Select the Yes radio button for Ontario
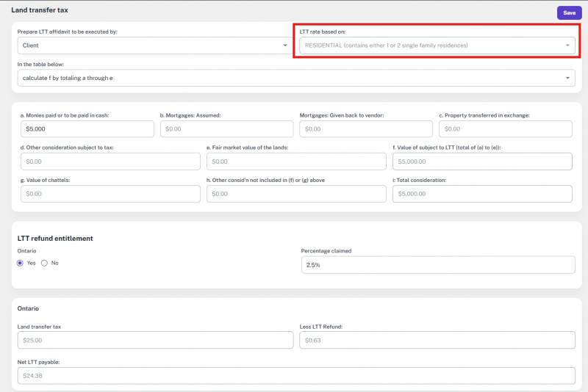The width and height of the screenshot is (588, 392). click(21, 263)
